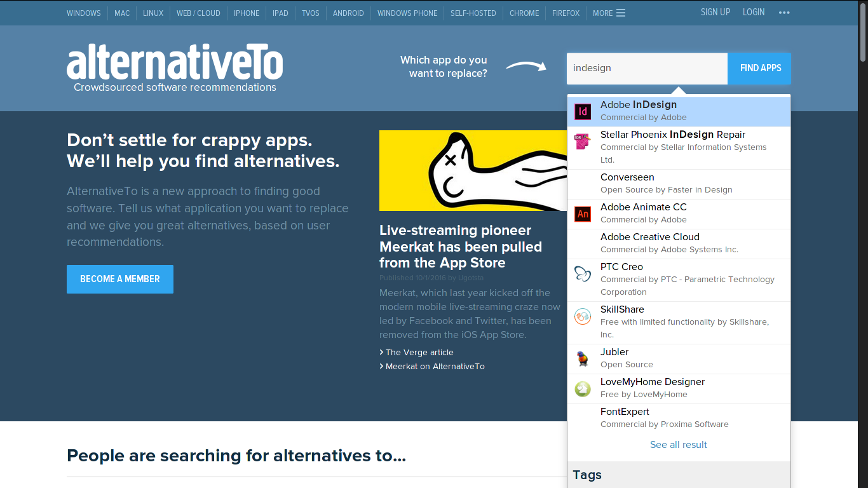Select the Jubler suggestion
This screenshot has height=488, width=868.
[679, 359]
